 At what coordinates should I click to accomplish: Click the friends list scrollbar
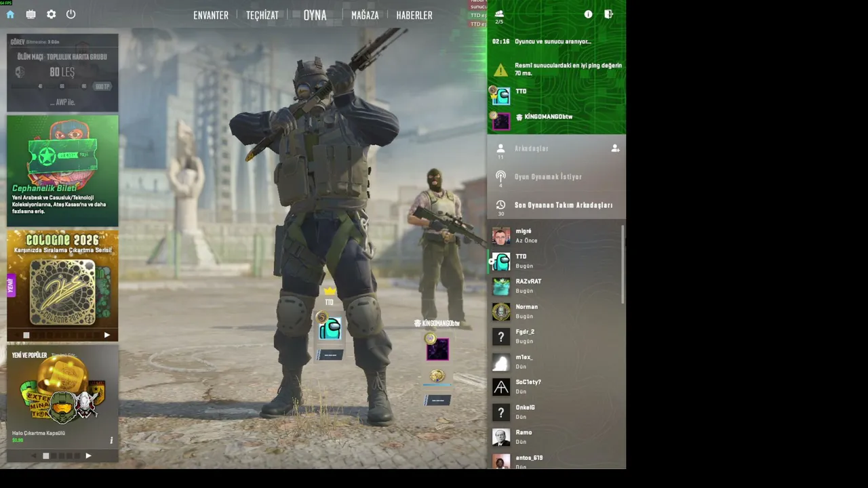click(623, 264)
